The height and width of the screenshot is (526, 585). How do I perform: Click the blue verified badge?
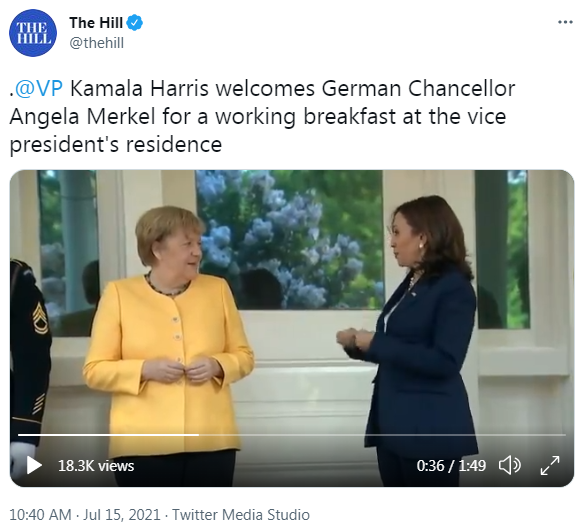click(x=135, y=23)
